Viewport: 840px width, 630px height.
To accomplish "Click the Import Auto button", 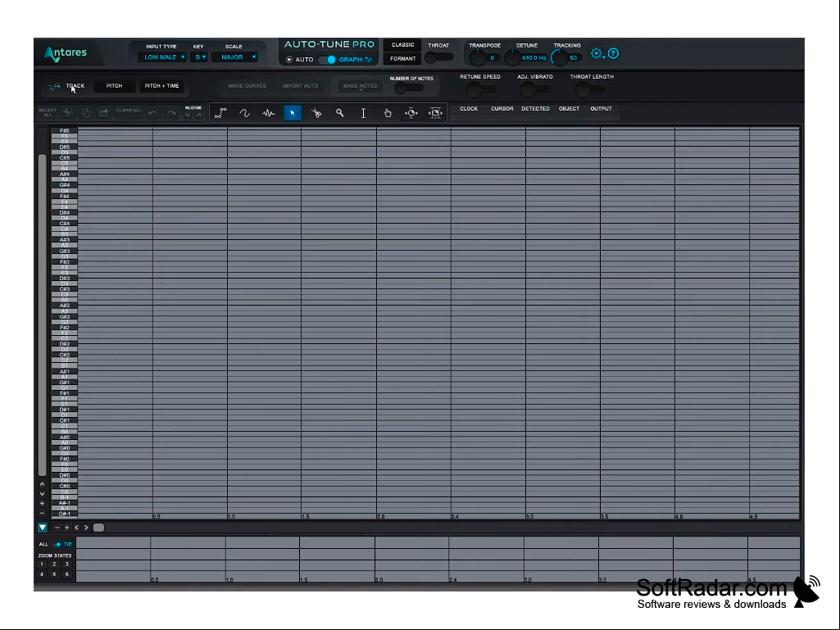I will (300, 86).
